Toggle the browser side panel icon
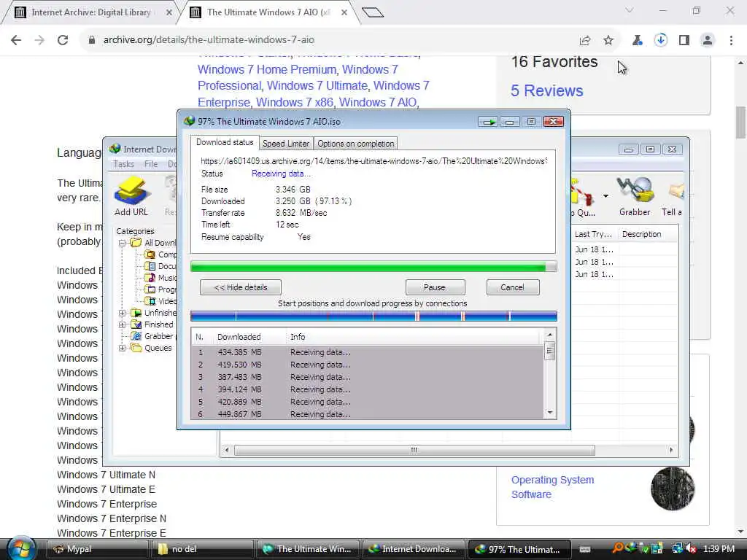747x560 pixels. coord(684,41)
